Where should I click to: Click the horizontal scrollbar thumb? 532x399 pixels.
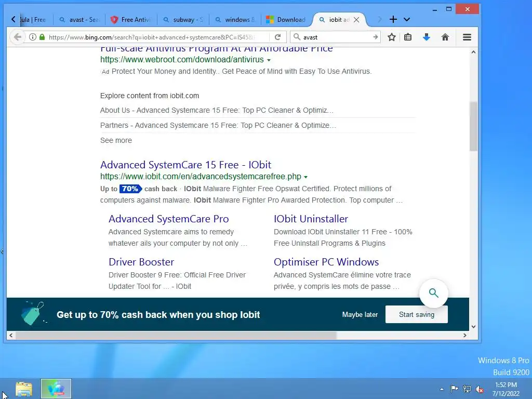[x=176, y=335]
